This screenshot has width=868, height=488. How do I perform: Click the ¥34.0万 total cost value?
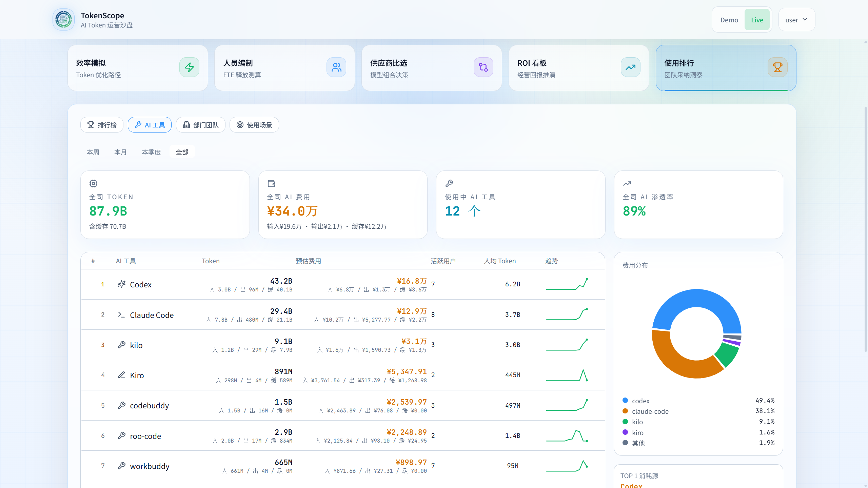point(292,211)
